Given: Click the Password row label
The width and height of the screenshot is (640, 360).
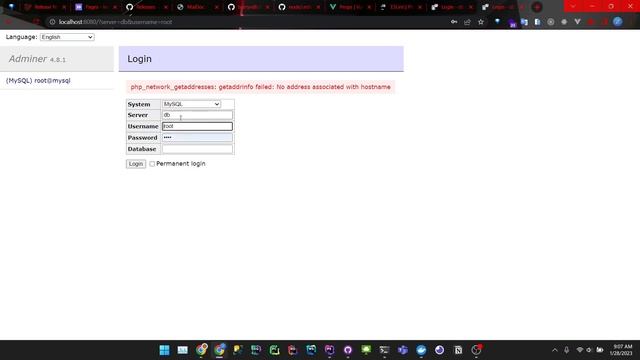Looking at the screenshot, I should tap(142, 138).
